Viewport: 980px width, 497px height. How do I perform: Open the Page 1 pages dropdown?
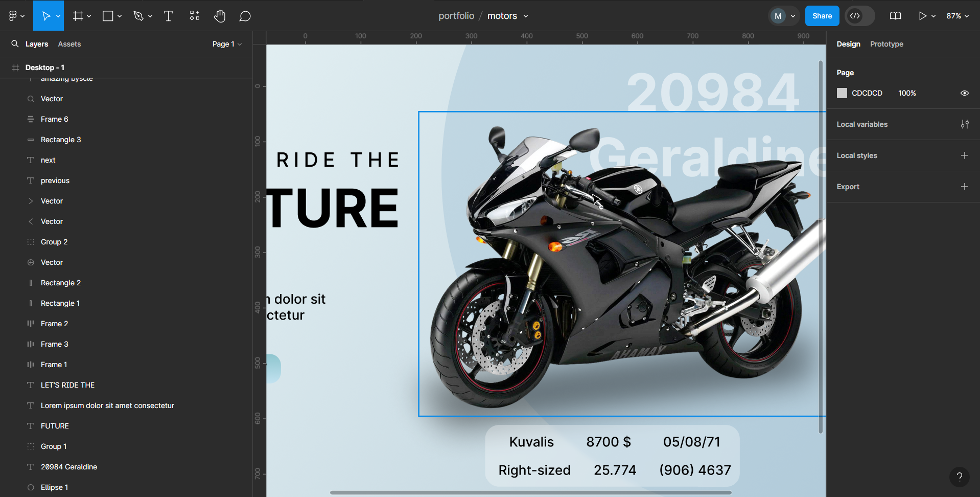coord(227,44)
